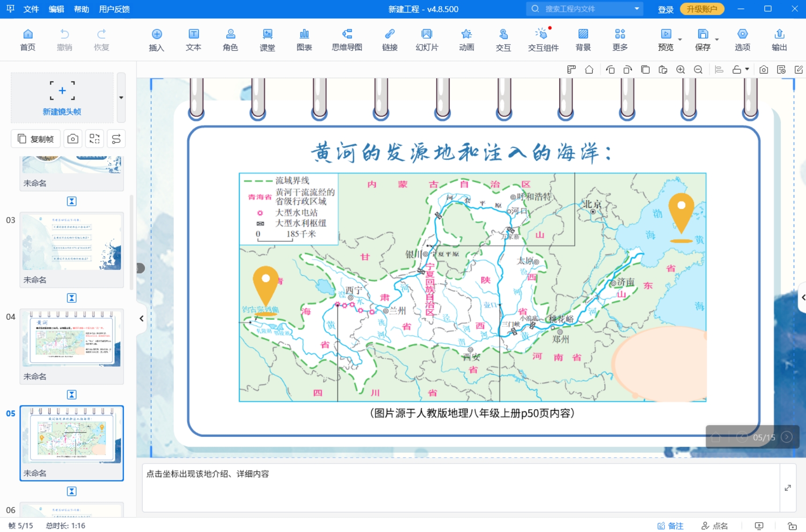This screenshot has height=532, width=806.
Task: Open 选项 options settings
Action: [x=742, y=40]
